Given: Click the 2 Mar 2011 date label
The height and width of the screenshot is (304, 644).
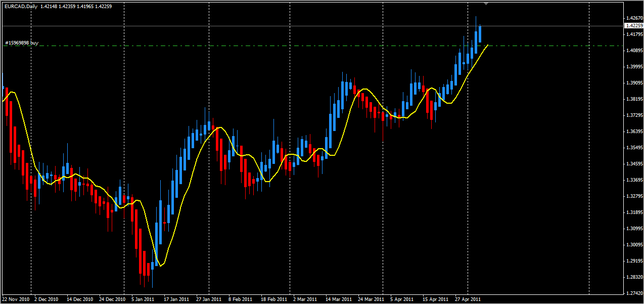Looking at the screenshot, I should pyautogui.click(x=305, y=299).
